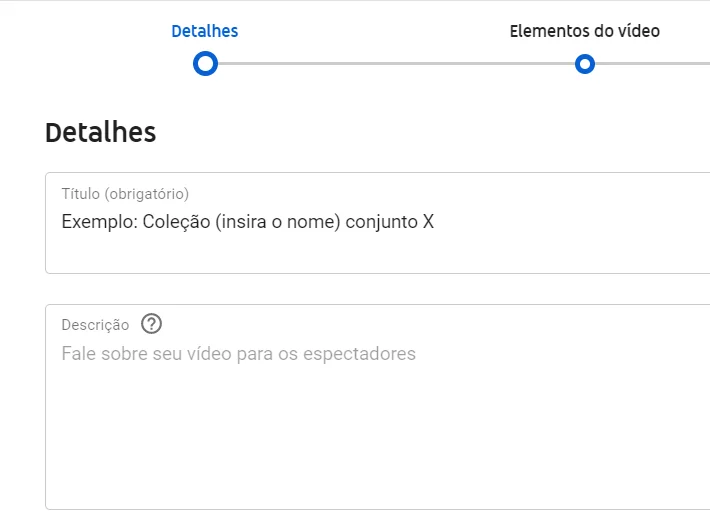710x511 pixels.
Task: Click the word "Exemplo:" in the title
Action: tap(100, 222)
